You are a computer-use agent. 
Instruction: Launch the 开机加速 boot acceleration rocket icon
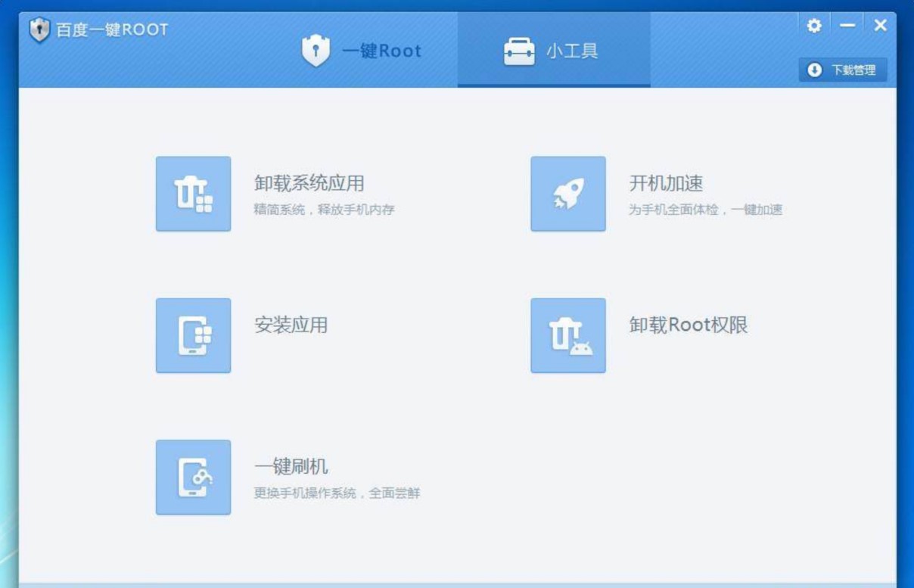tap(570, 193)
